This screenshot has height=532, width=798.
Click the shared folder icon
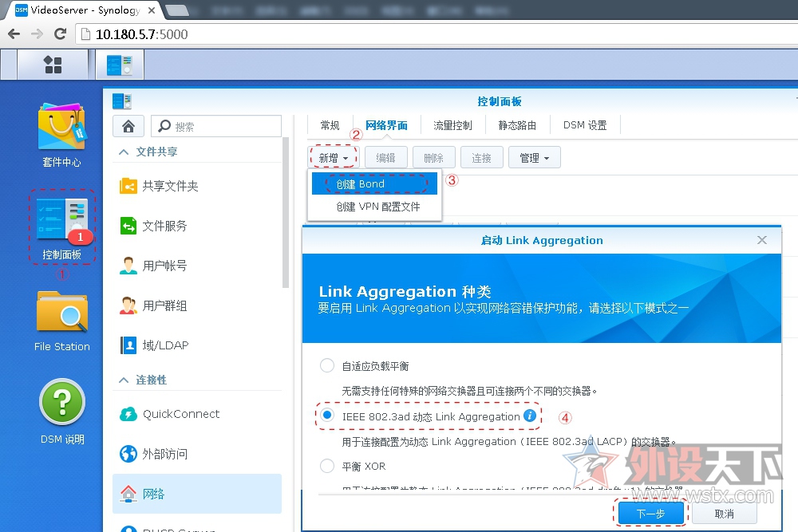128,186
